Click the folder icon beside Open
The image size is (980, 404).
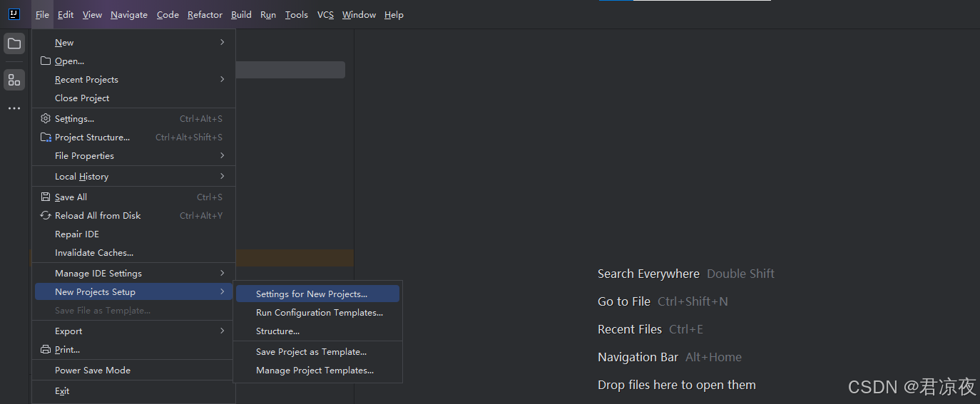coord(46,61)
